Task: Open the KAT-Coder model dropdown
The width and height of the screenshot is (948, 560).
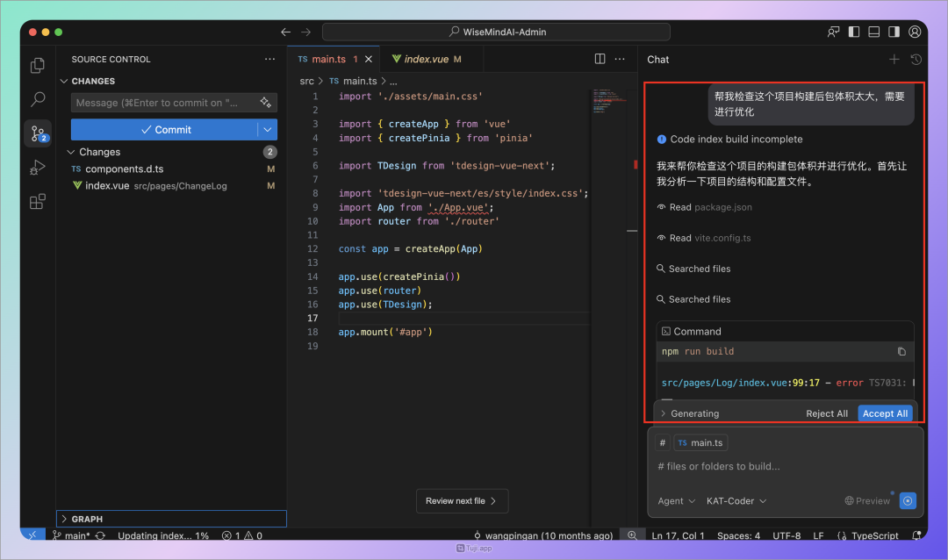Action: click(x=736, y=500)
